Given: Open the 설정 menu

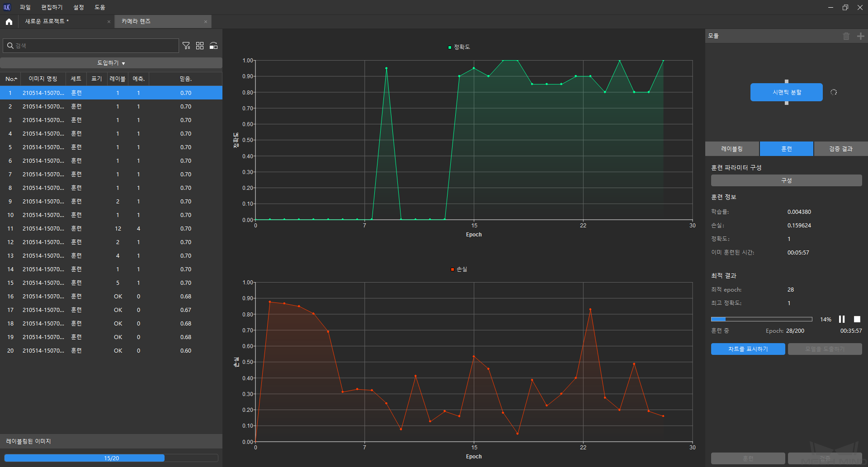Looking at the screenshot, I should click(x=79, y=7).
